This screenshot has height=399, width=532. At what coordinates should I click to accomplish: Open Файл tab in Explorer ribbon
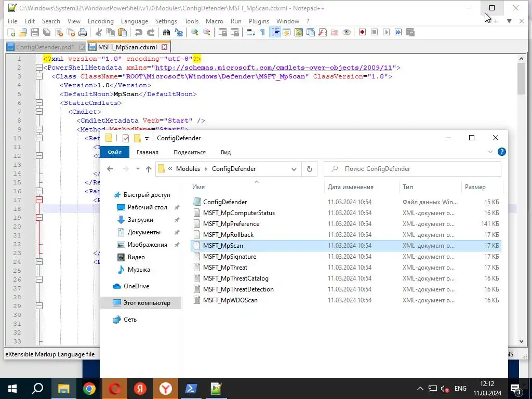click(115, 152)
